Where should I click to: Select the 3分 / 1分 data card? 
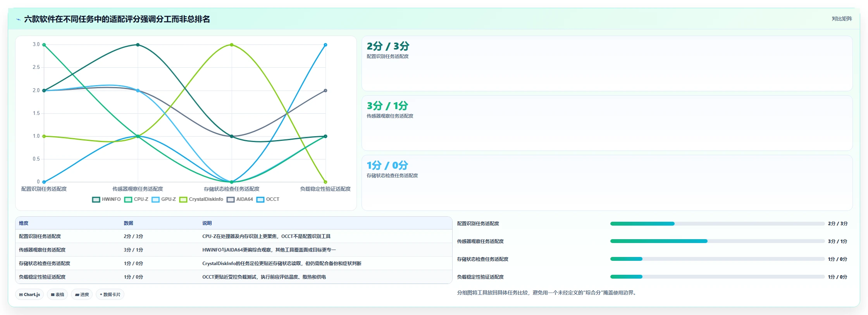coord(607,123)
